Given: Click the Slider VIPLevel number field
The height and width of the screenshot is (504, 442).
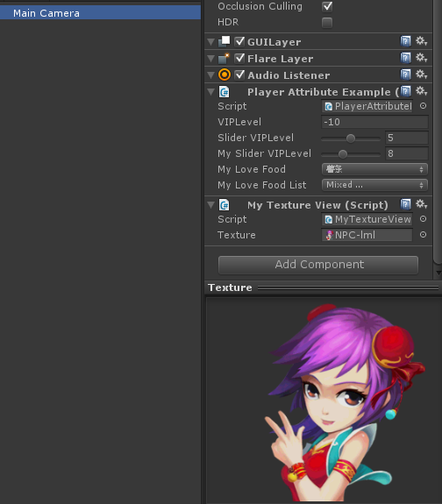Looking at the screenshot, I should point(407,138).
